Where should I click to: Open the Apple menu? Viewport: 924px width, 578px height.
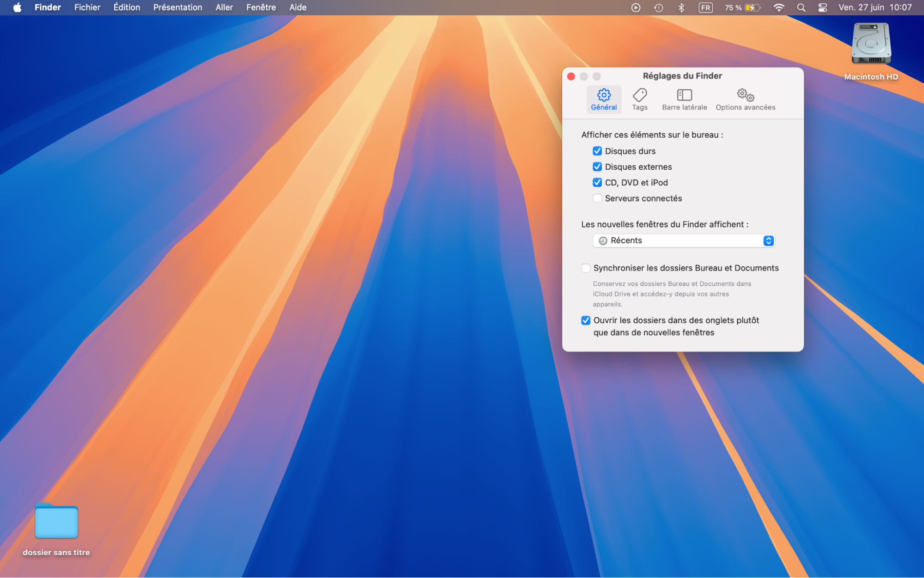[17, 7]
